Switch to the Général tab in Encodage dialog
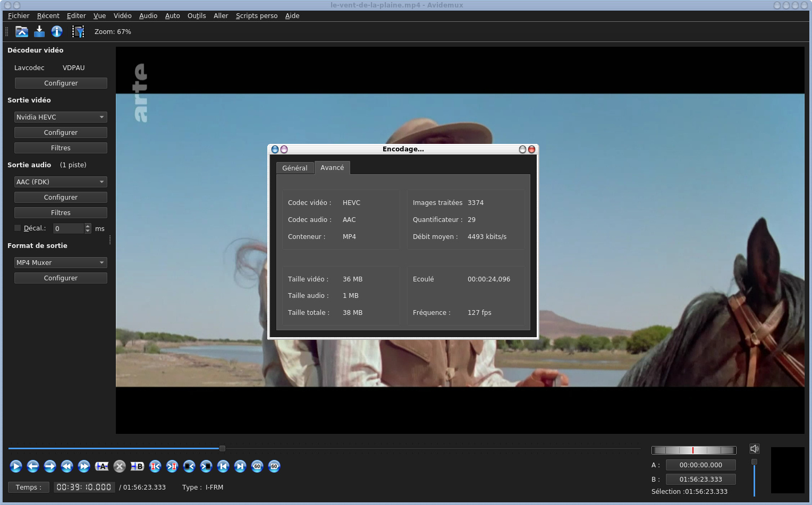 click(294, 168)
